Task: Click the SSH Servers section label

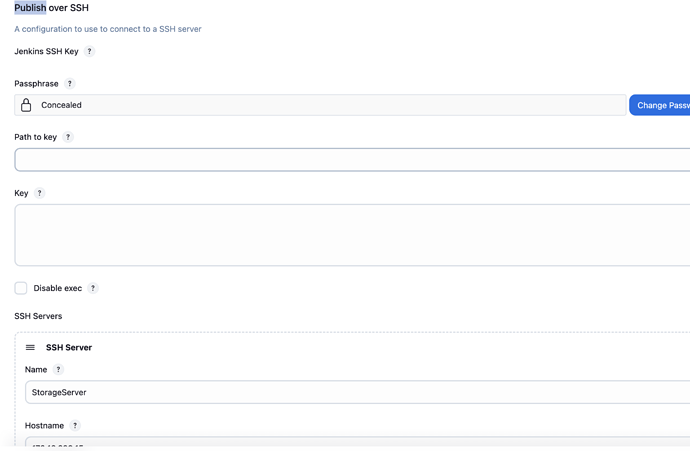Action: click(38, 316)
